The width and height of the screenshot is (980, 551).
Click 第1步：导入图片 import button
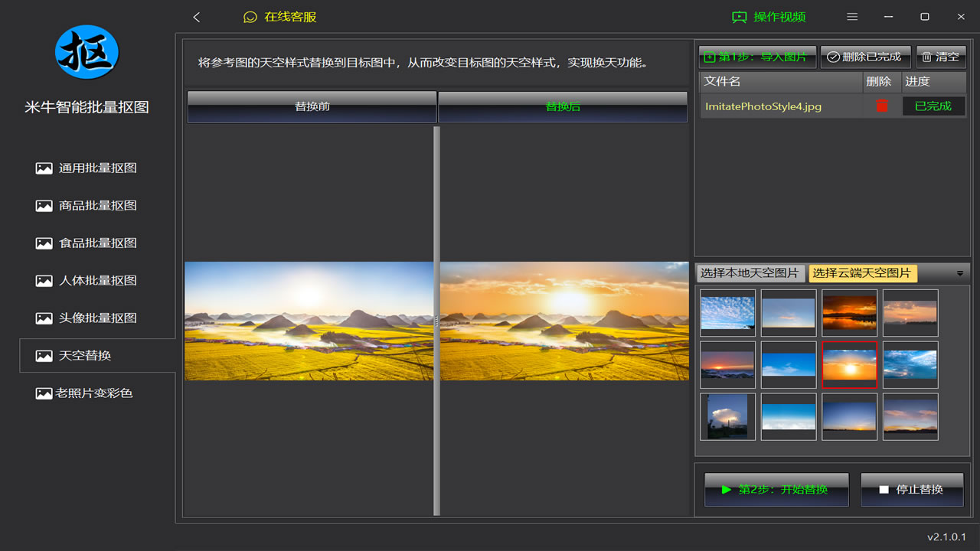pyautogui.click(x=757, y=57)
